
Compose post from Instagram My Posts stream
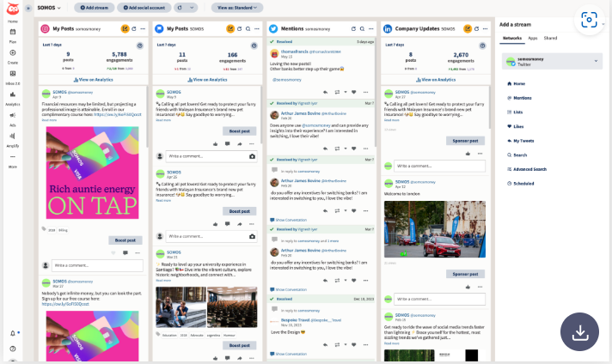pyautogui.click(x=125, y=29)
